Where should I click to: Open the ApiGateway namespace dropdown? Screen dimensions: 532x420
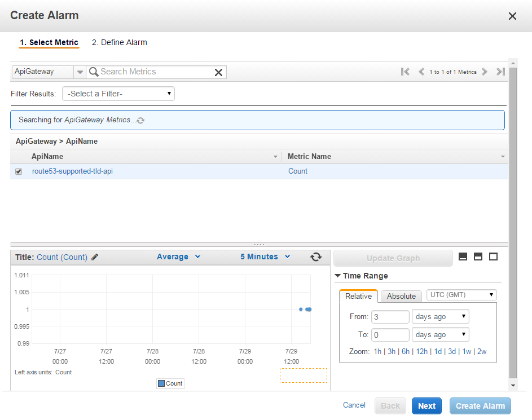tap(80, 72)
